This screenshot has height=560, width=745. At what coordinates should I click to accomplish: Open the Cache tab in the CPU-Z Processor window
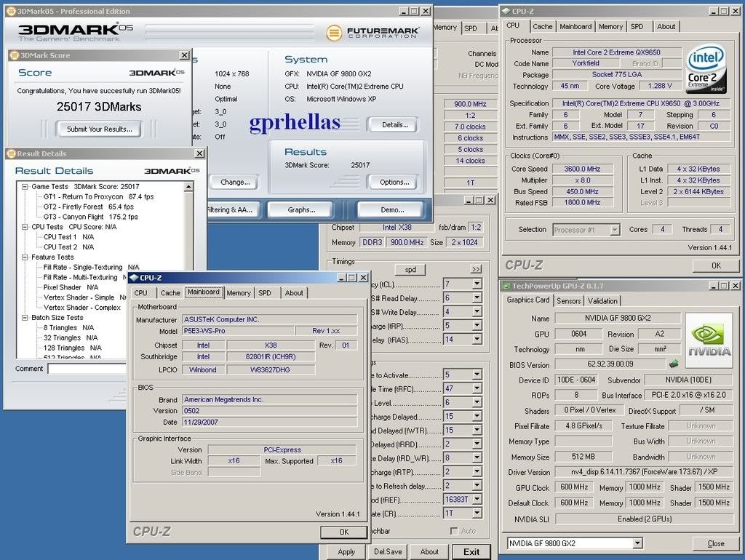point(542,27)
